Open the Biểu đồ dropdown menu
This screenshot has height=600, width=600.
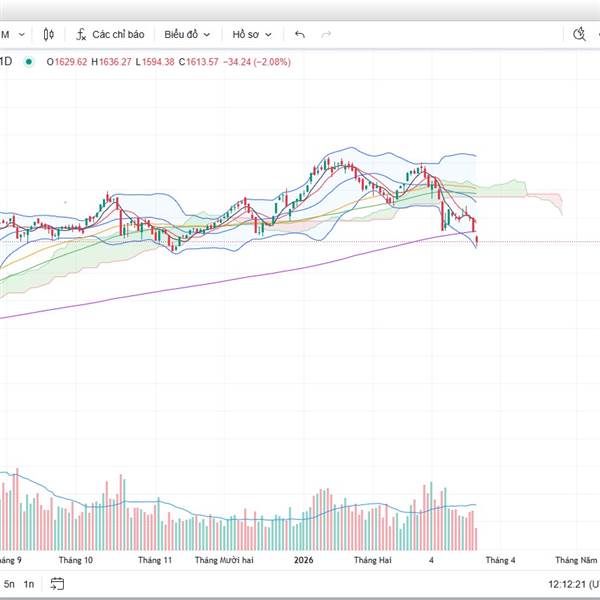pyautogui.click(x=187, y=34)
